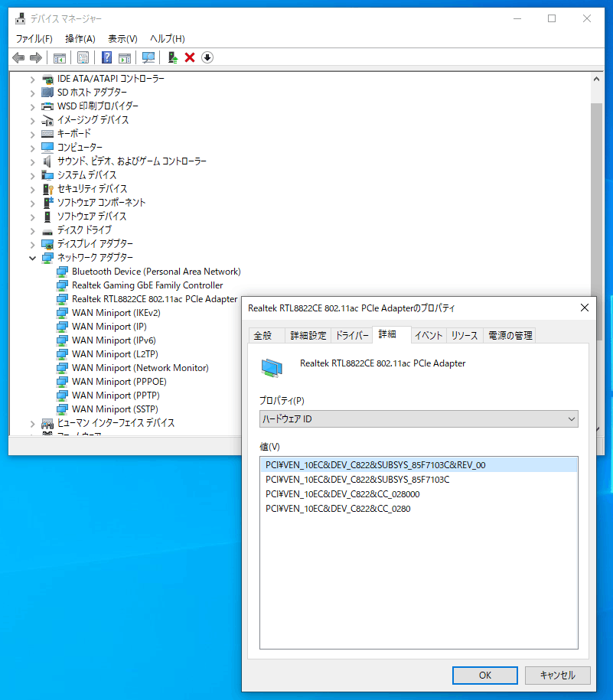This screenshot has height=700, width=613.
Task: Collapse the network adapters category
Action: coord(32,258)
